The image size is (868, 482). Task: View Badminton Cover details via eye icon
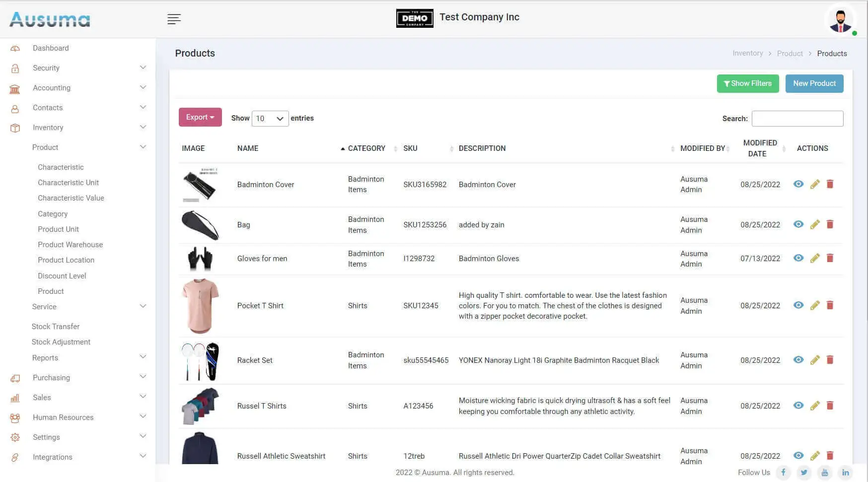point(798,184)
